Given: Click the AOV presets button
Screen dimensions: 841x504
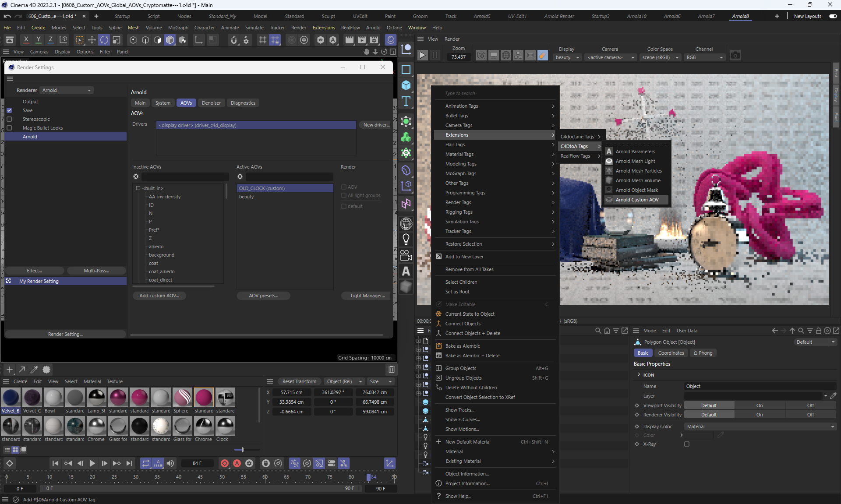Looking at the screenshot, I should 263,296.
